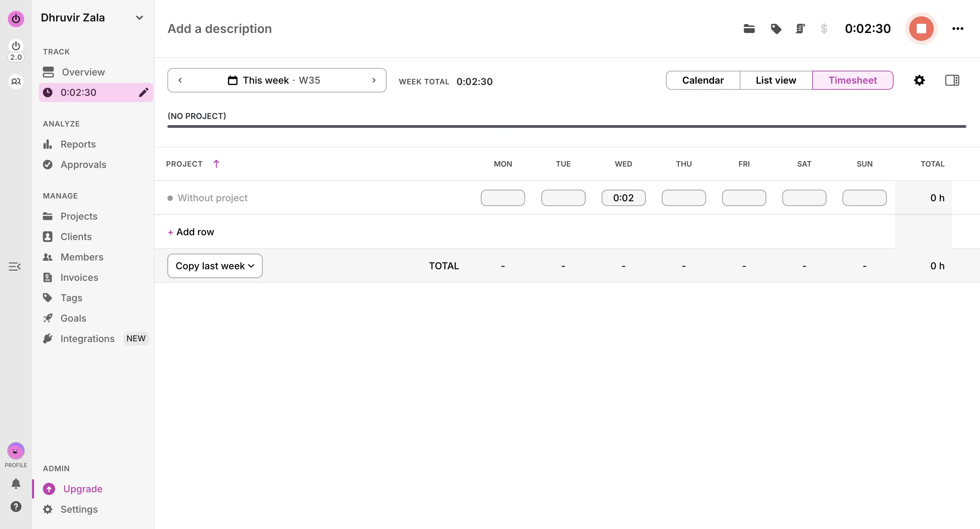This screenshot has height=529, width=980.
Task: Open Approvals
Action: pyautogui.click(x=83, y=165)
